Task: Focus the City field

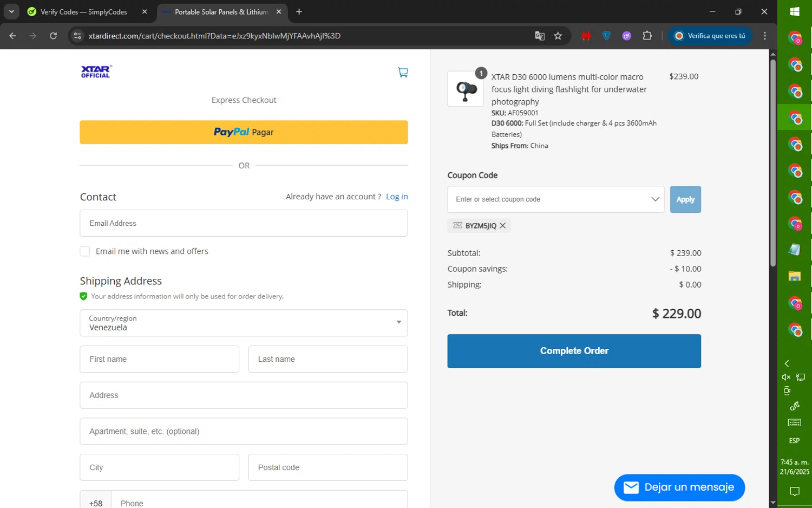Action: 159,467
